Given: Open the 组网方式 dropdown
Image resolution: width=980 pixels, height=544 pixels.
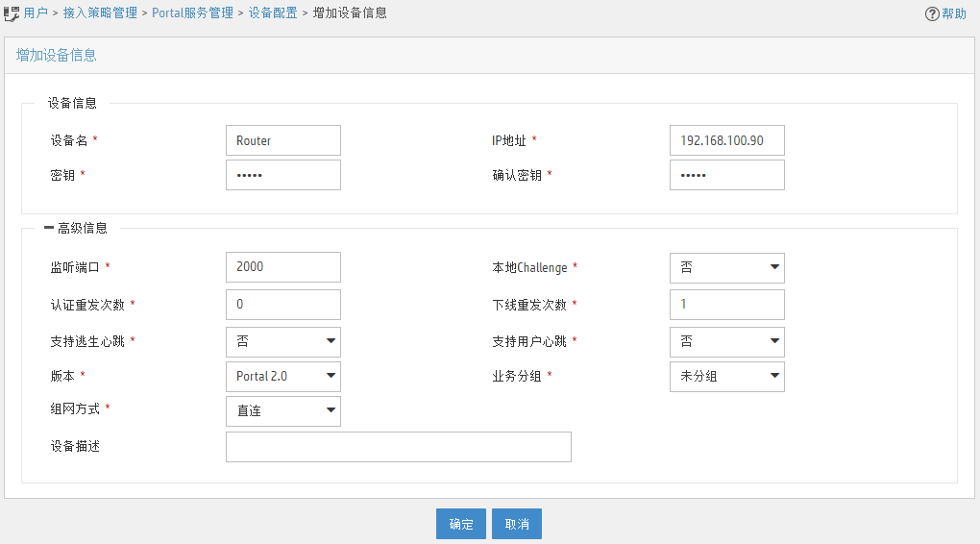Looking at the screenshot, I should click(282, 410).
